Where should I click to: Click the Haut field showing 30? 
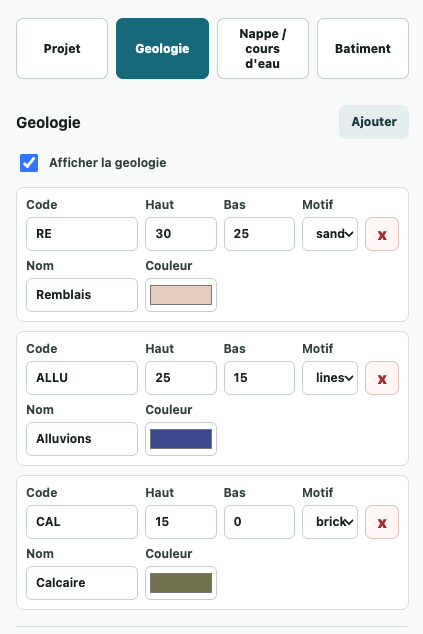tap(181, 234)
